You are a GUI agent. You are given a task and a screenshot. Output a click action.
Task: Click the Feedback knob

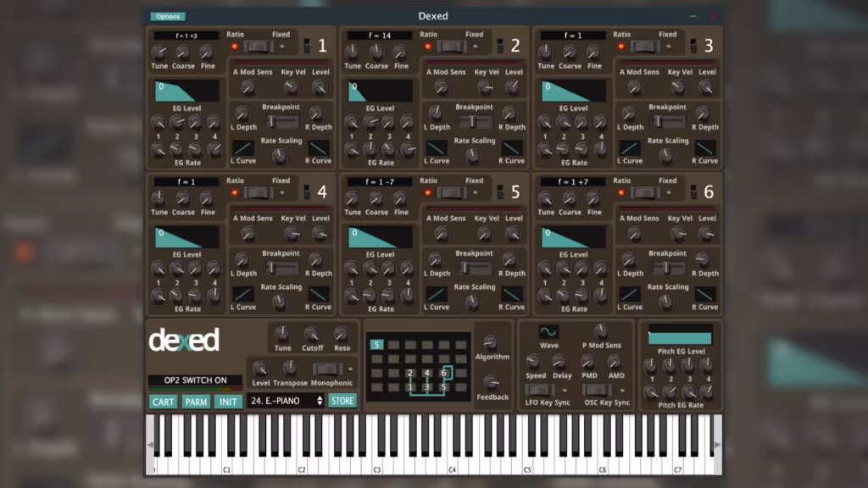491,382
